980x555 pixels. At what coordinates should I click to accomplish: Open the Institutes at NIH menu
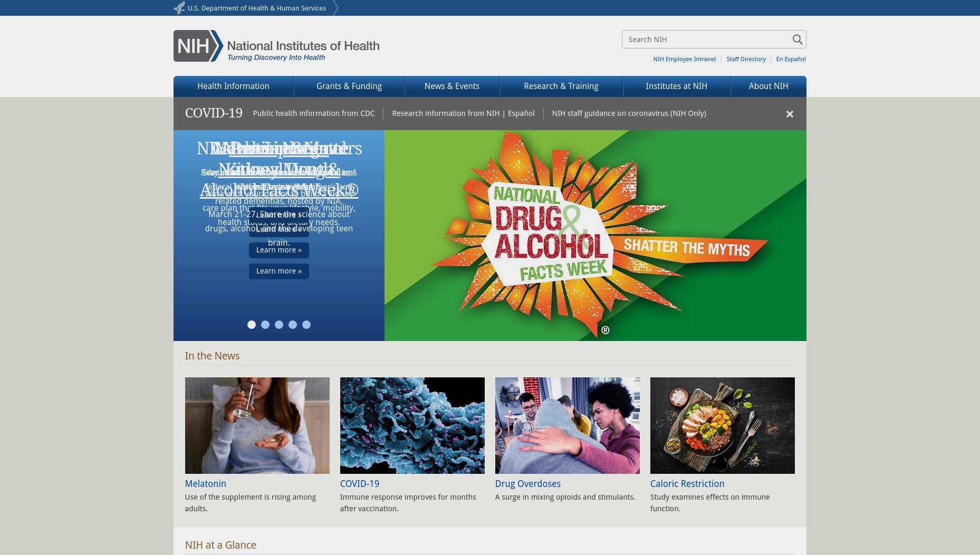(677, 86)
